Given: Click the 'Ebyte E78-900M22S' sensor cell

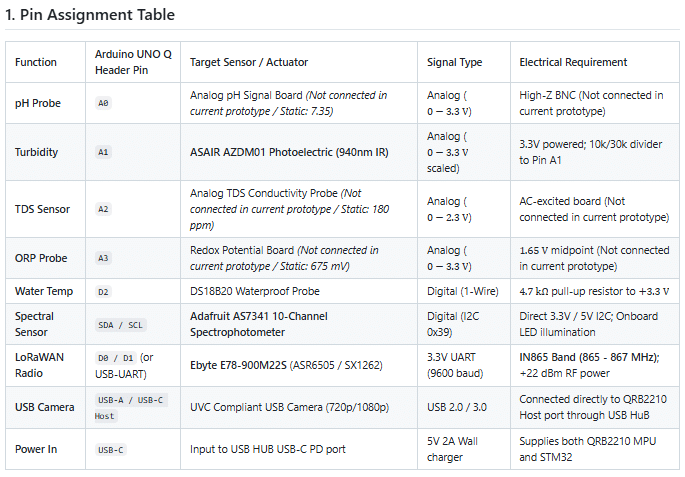Looking at the screenshot, I should (x=299, y=365).
